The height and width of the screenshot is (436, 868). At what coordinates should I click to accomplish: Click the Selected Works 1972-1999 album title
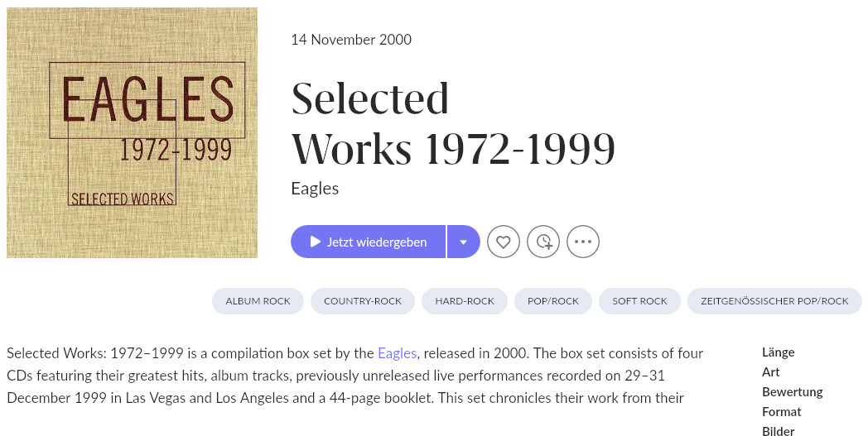click(453, 123)
